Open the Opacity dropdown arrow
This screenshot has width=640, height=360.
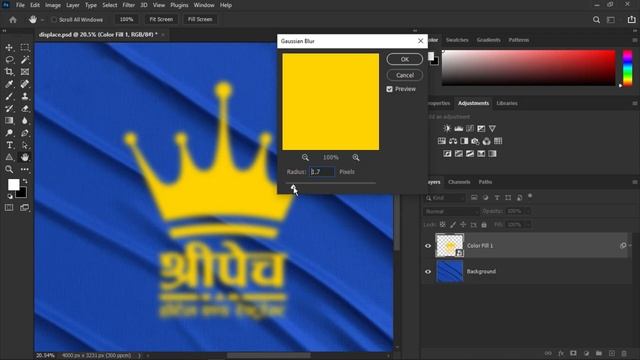click(528, 211)
